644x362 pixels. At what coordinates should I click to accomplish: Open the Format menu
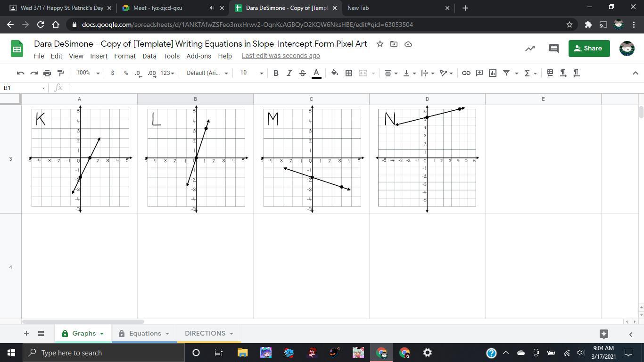[125, 56]
